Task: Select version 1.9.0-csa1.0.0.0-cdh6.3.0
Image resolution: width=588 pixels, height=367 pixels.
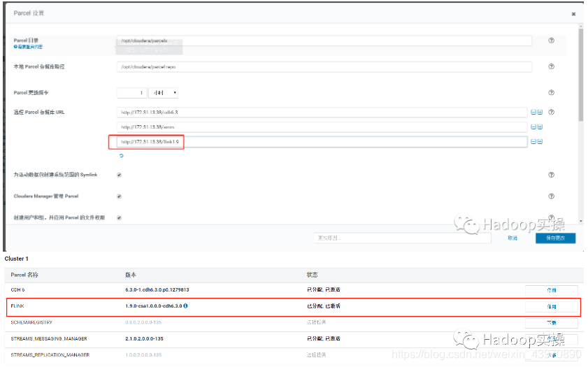Action: (x=154, y=306)
